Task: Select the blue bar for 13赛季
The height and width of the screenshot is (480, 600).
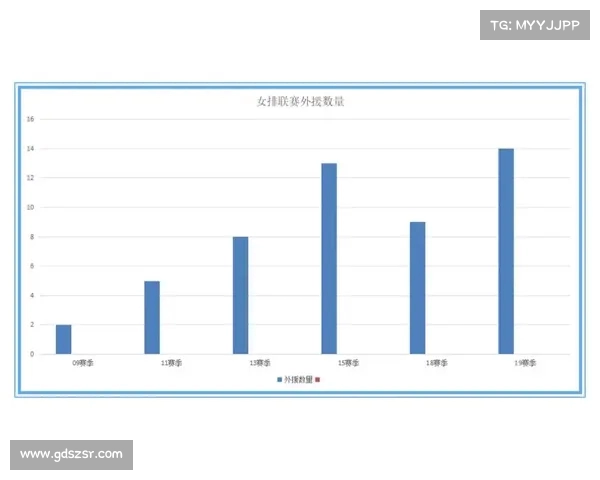Action: [240, 296]
